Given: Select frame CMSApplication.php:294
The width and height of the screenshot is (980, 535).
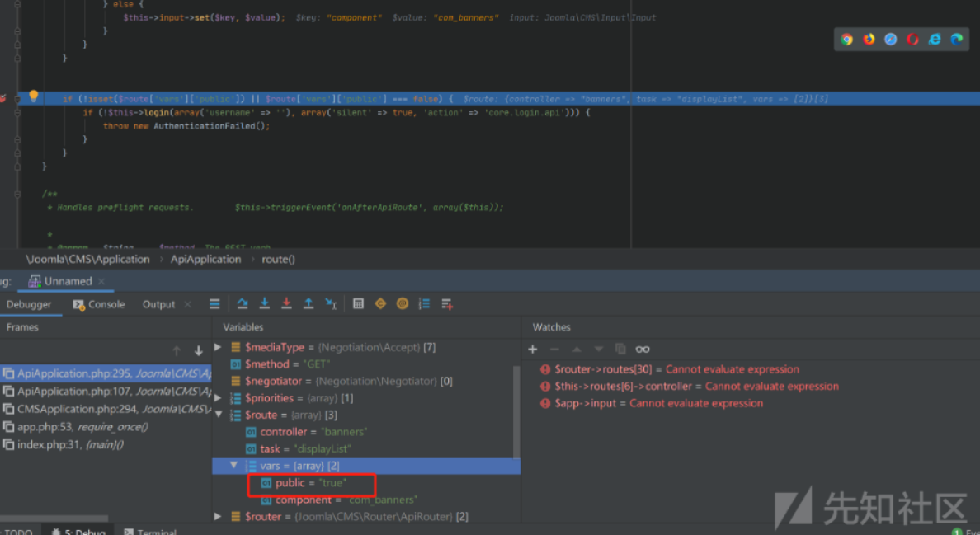Looking at the screenshot, I should tap(106, 409).
